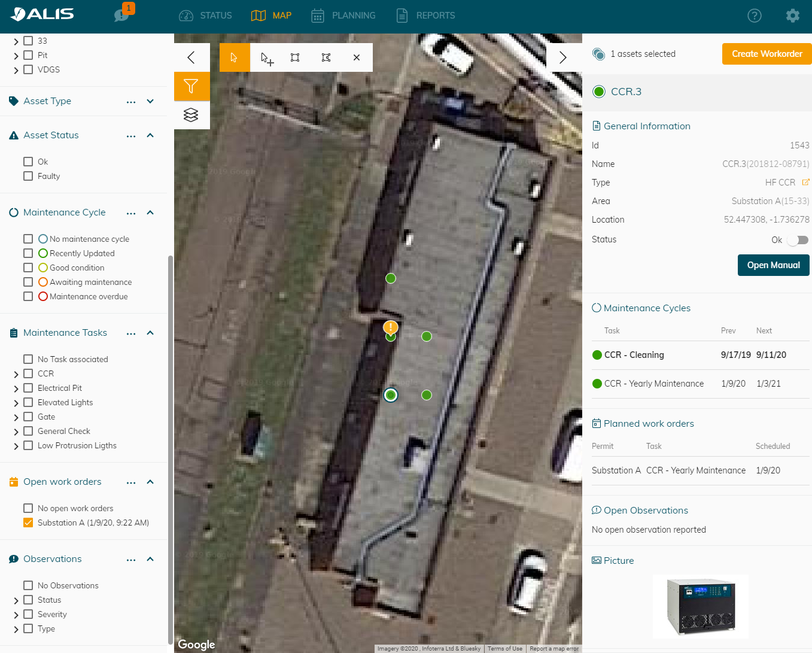The width and height of the screenshot is (812, 653).
Task: Open the help question mark icon
Action: [x=755, y=16]
